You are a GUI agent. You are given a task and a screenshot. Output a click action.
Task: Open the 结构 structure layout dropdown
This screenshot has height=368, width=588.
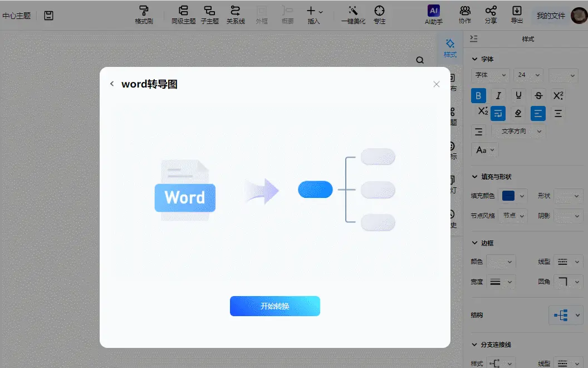(x=566, y=315)
